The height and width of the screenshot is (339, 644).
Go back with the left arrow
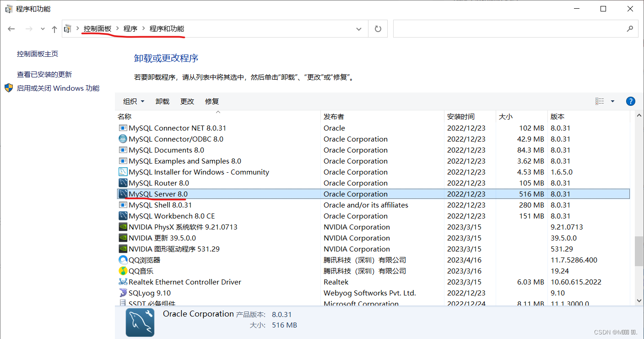click(x=11, y=29)
